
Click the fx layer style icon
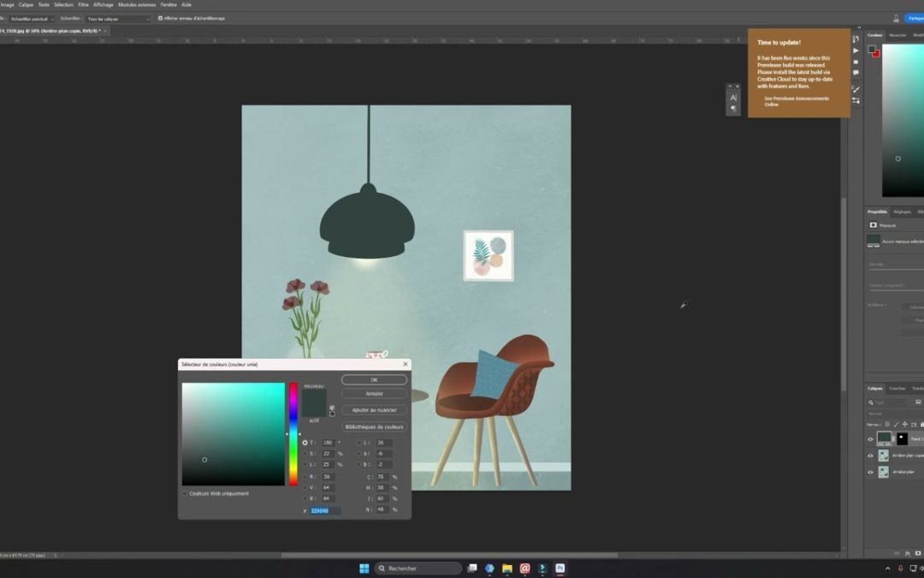click(908, 553)
